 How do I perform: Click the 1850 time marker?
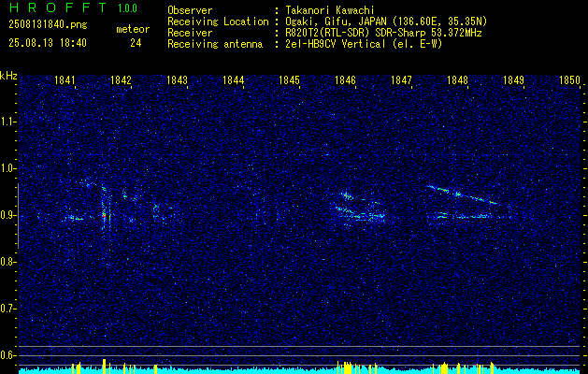569,80
